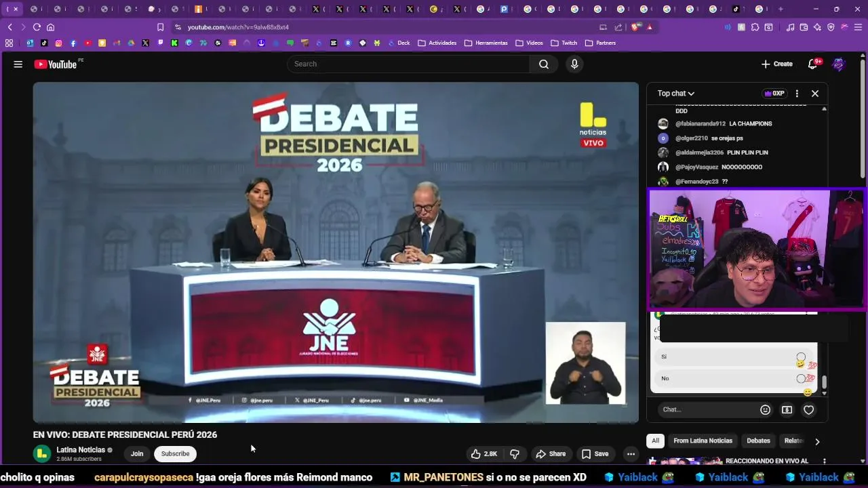Viewport: 868px width, 488px height.
Task: Open Super Chat dollar icon
Action: click(787, 409)
